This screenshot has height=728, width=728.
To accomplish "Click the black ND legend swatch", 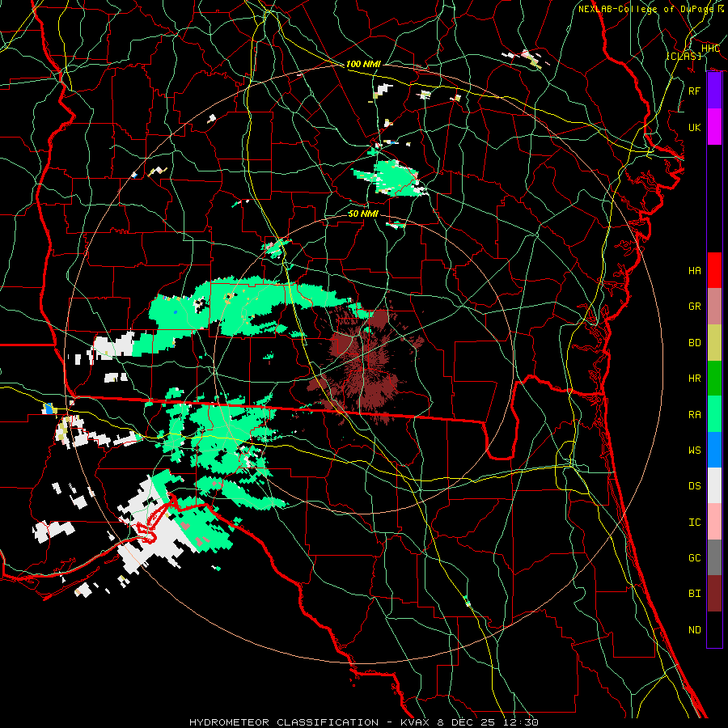I will 714,629.
